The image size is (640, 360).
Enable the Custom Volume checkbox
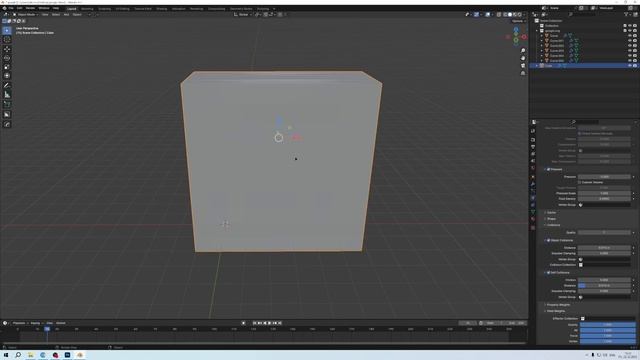click(x=579, y=182)
